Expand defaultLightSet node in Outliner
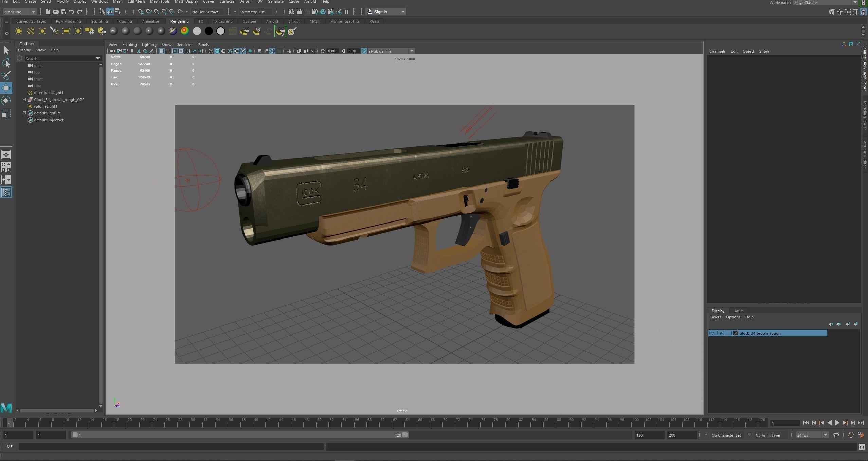Screen dimensions: 868x461 click(x=24, y=113)
